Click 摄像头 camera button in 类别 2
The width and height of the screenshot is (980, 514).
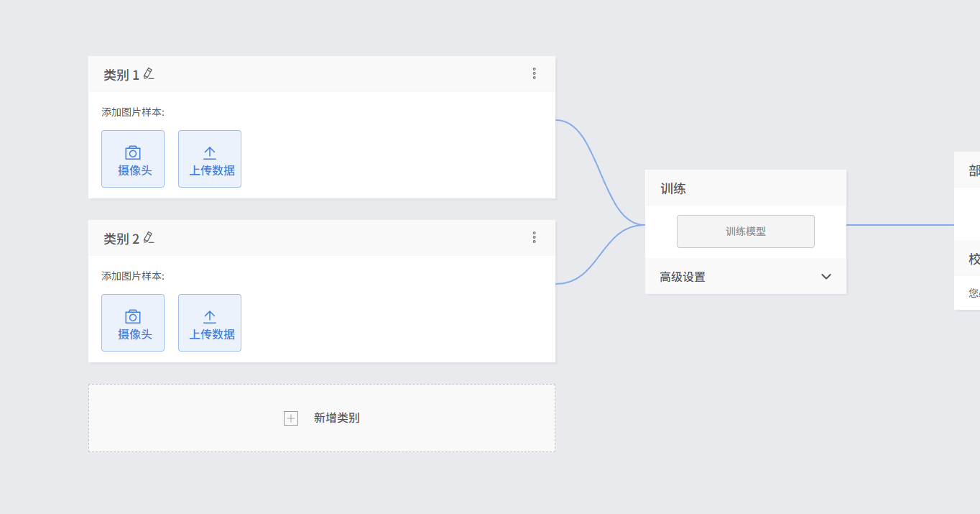pyautogui.click(x=133, y=323)
